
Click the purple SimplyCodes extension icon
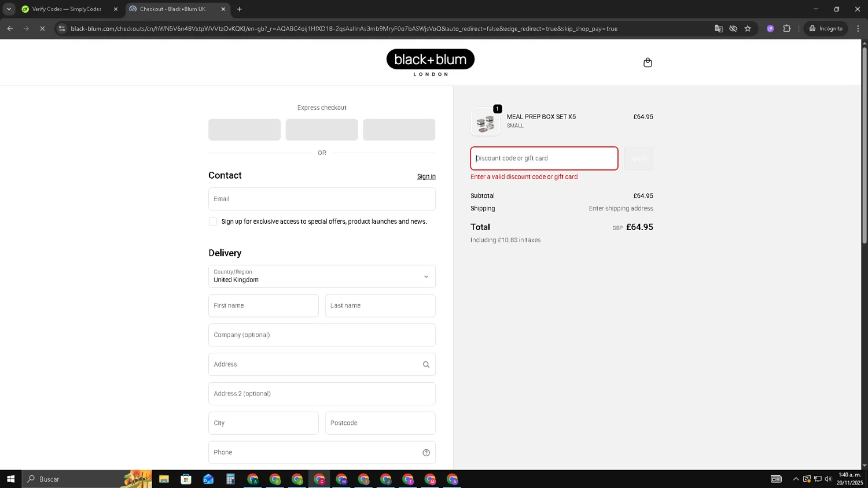(770, 28)
